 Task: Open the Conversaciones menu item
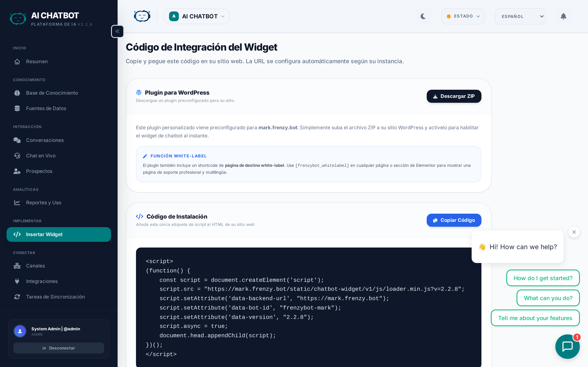coord(45,140)
